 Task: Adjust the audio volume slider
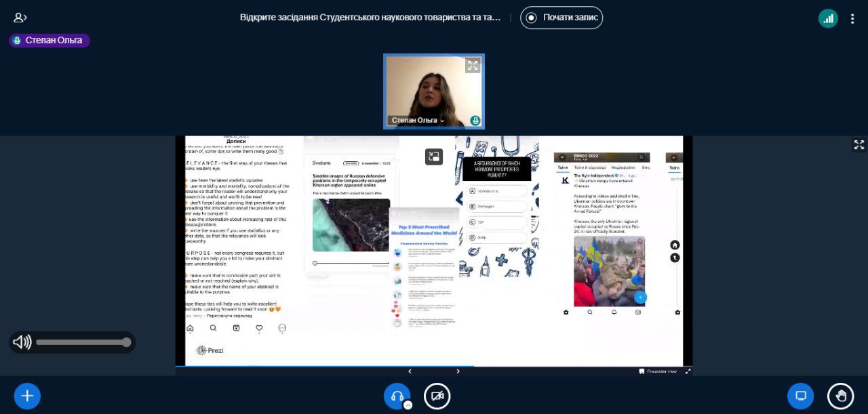click(x=83, y=342)
